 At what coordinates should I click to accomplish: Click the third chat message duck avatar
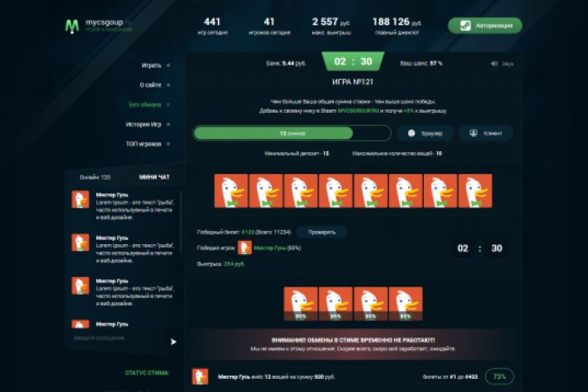(80, 286)
